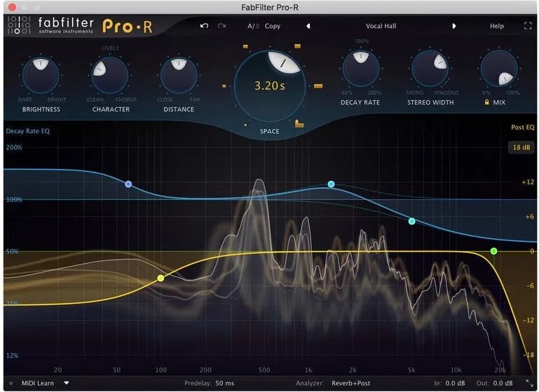Screen dimensions: 539x392
Task: Click the large Space knob
Action: click(269, 86)
